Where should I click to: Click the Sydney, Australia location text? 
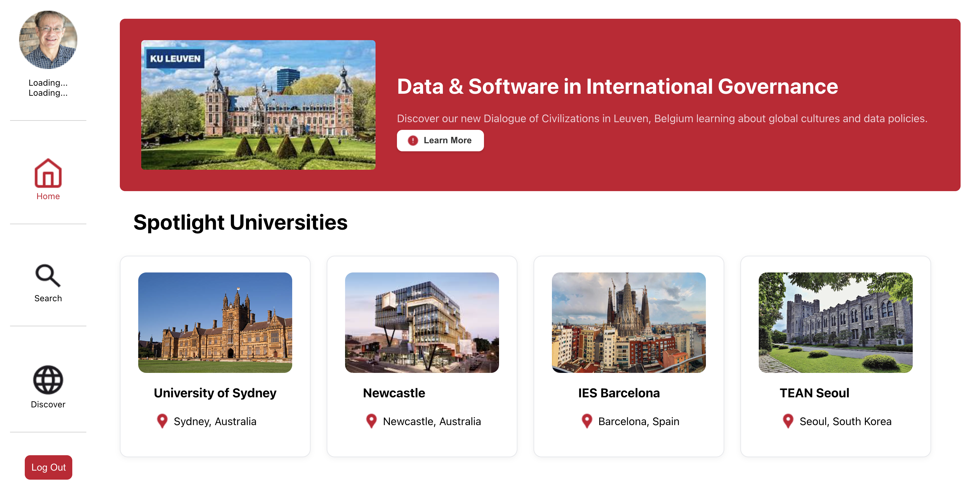click(x=215, y=421)
